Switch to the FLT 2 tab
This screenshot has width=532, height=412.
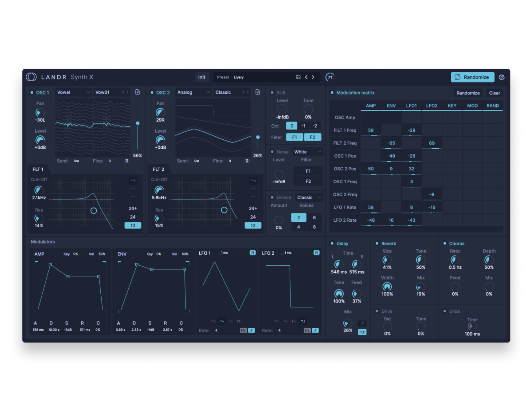159,169
